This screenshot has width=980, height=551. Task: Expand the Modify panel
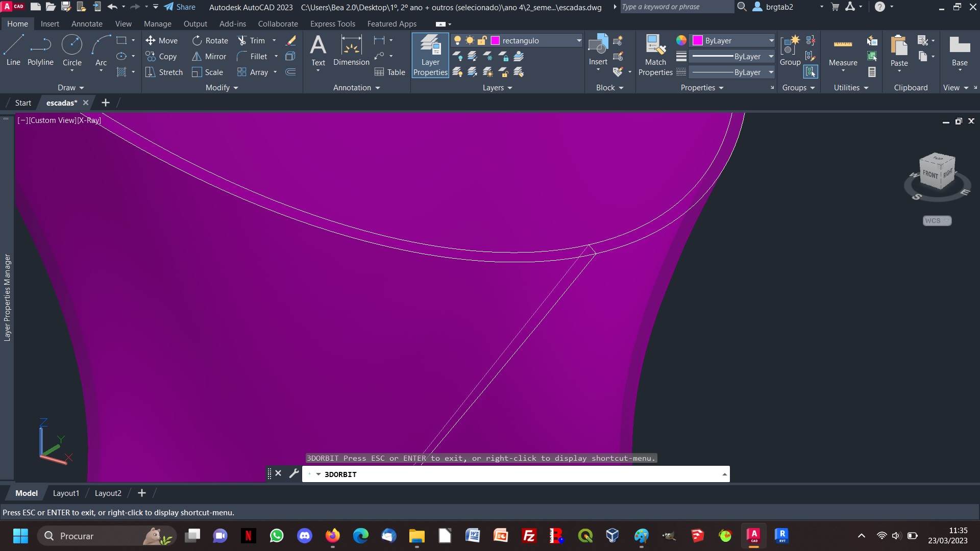222,88
